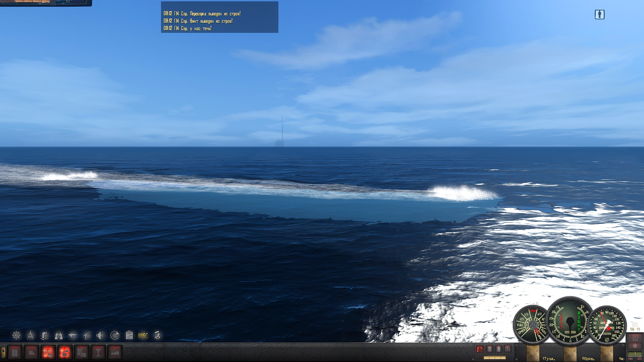Image resolution: width=644 pixels, height=362 pixels.
Task: Open the clipboard crew management icon
Action: coord(129,335)
